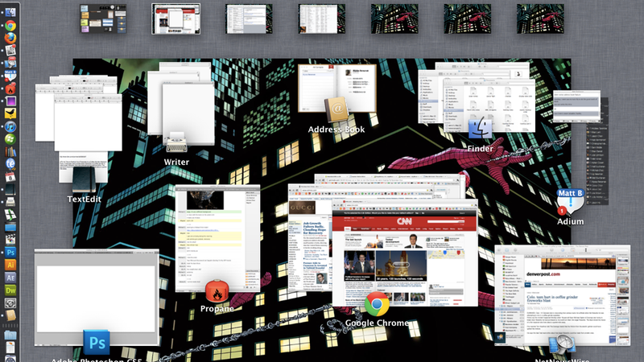Switch to the last space thumbnail
The image size is (644, 362).
[x=540, y=19]
